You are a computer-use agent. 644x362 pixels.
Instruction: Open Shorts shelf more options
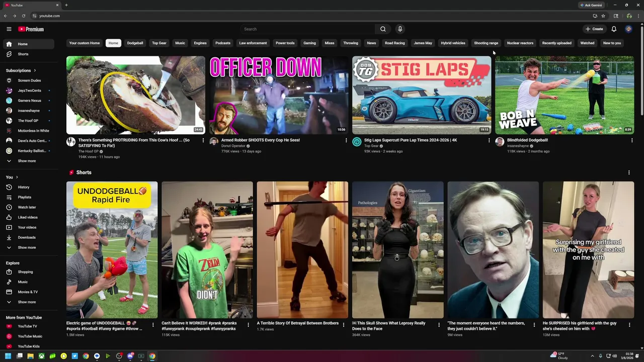[629, 172]
